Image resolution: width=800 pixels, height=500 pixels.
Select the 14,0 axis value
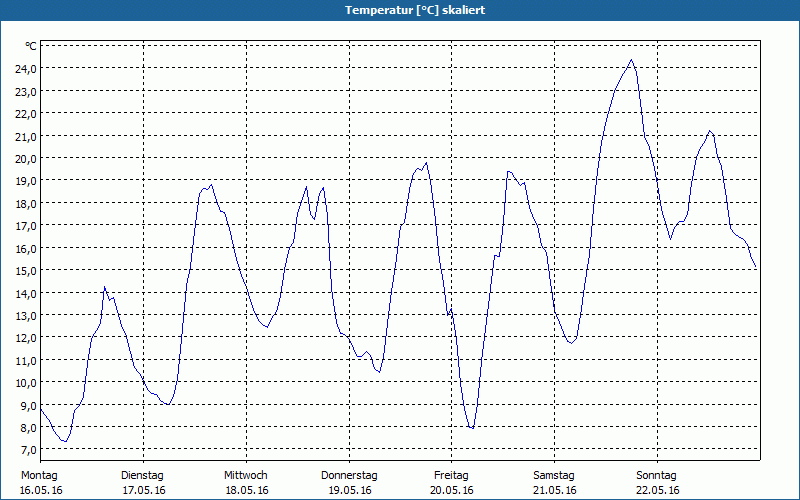pos(26,293)
